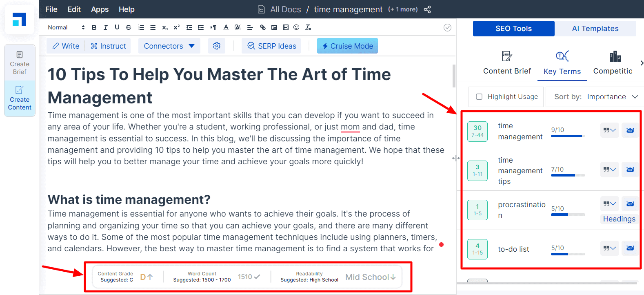Screen dimensions: 644x295
Task: Click Create Content in the sidebar
Action: pyautogui.click(x=20, y=98)
